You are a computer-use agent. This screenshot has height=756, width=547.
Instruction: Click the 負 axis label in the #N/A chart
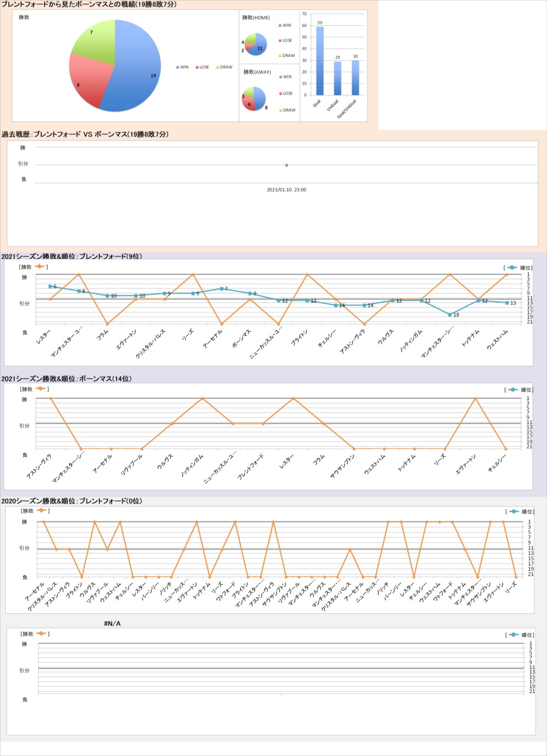[25, 699]
